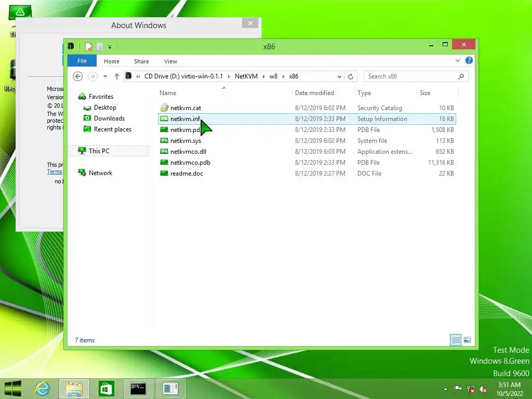532x399 pixels.
Task: Open Desktop in the navigation pane
Action: point(105,108)
